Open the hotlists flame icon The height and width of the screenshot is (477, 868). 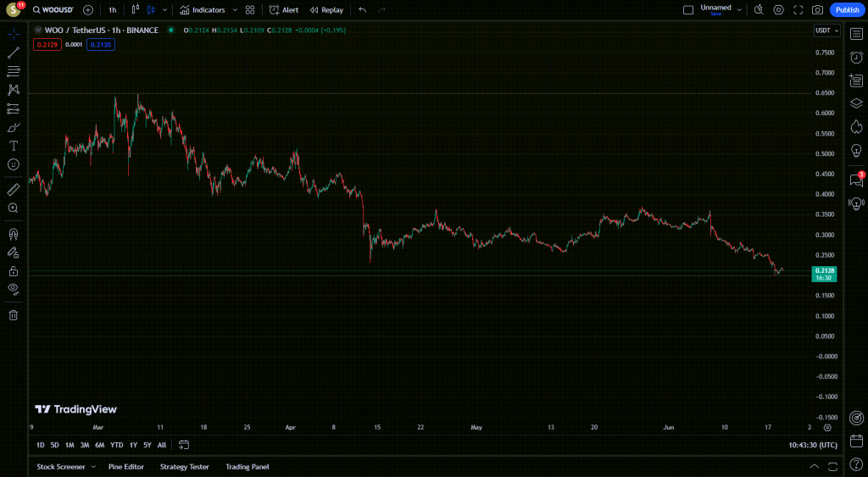pyautogui.click(x=856, y=127)
